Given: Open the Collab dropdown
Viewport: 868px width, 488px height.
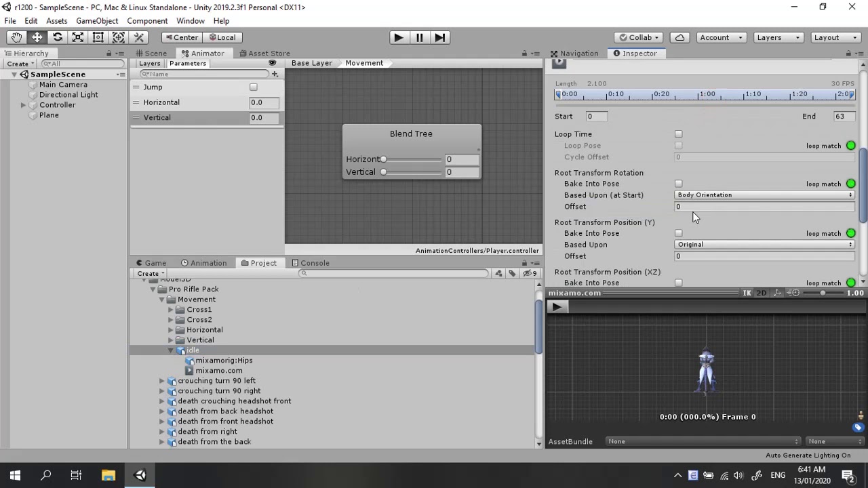Looking at the screenshot, I should point(639,37).
